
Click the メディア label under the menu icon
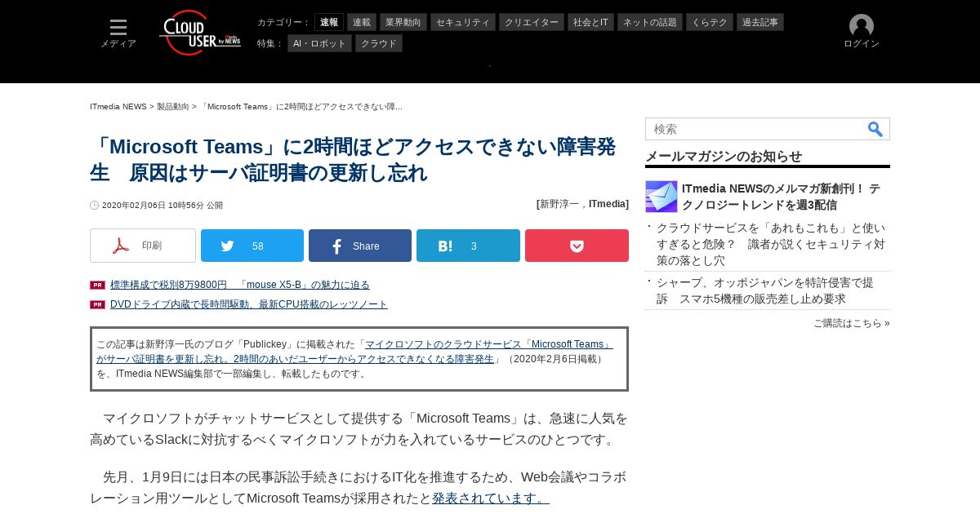coord(118,44)
